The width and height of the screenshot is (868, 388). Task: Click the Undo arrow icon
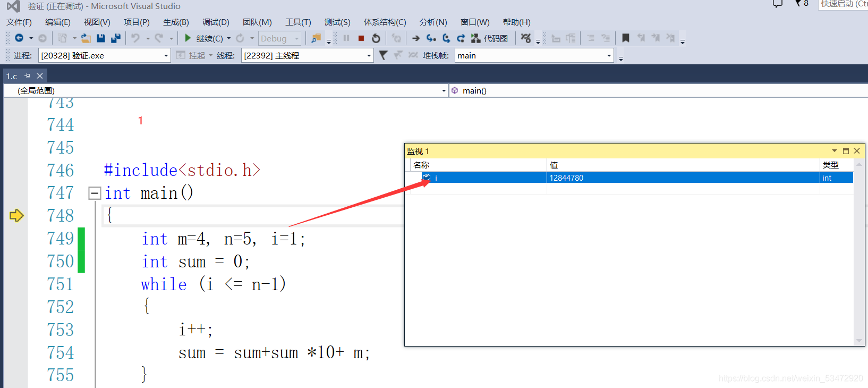(x=135, y=38)
